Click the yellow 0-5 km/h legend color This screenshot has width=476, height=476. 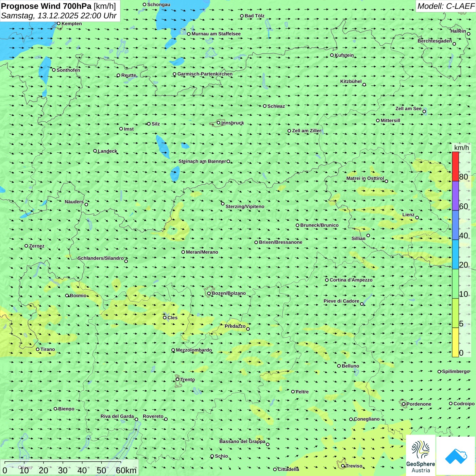tap(455, 342)
